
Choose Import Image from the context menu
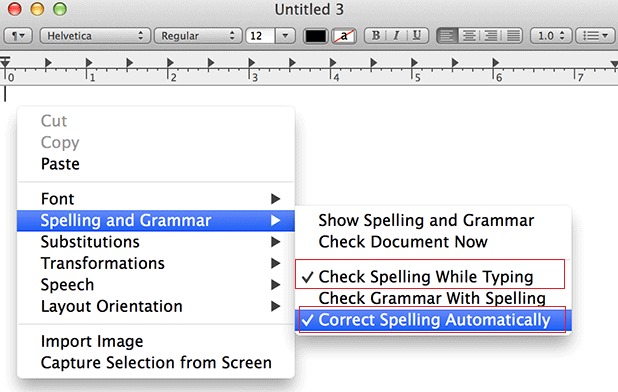click(156, 342)
